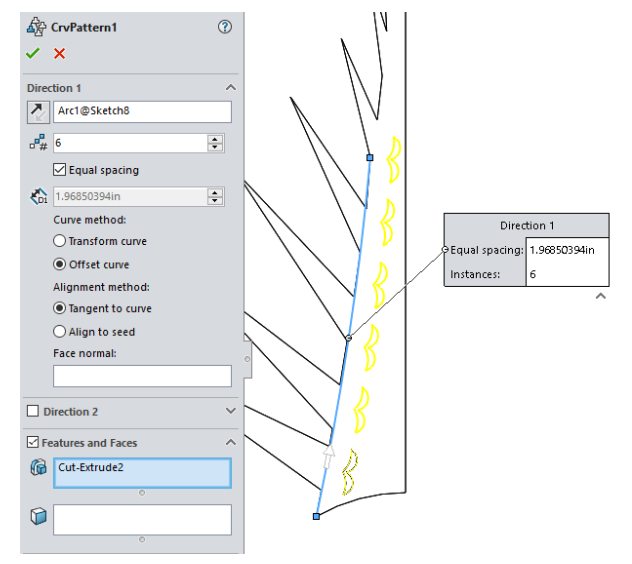Click the red X to cancel pattern

click(x=59, y=54)
